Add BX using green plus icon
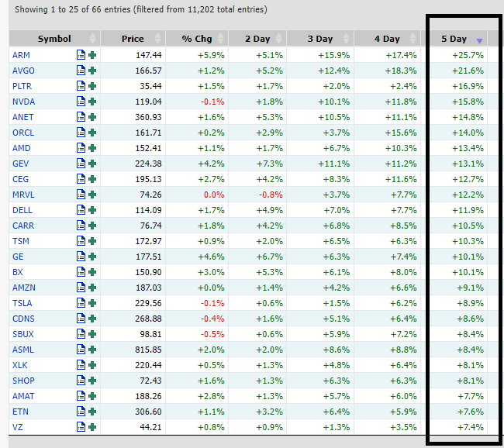The width and height of the screenshot is (504, 448). click(92, 272)
